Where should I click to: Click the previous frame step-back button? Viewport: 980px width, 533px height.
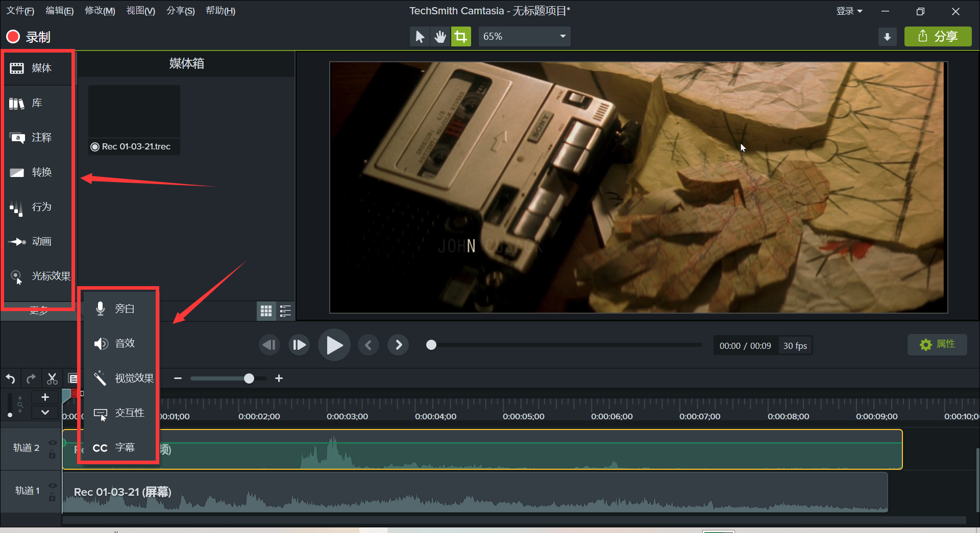point(269,345)
